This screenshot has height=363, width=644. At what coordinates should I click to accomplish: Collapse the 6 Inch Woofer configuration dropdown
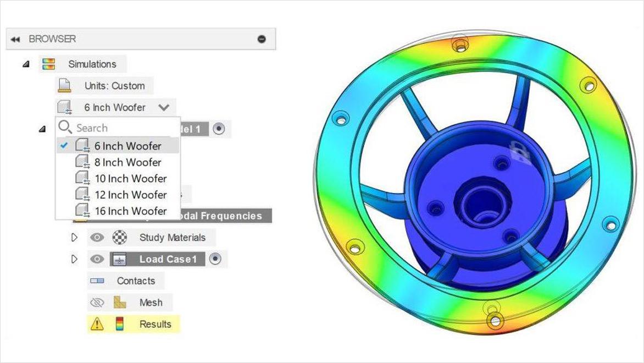tap(163, 107)
